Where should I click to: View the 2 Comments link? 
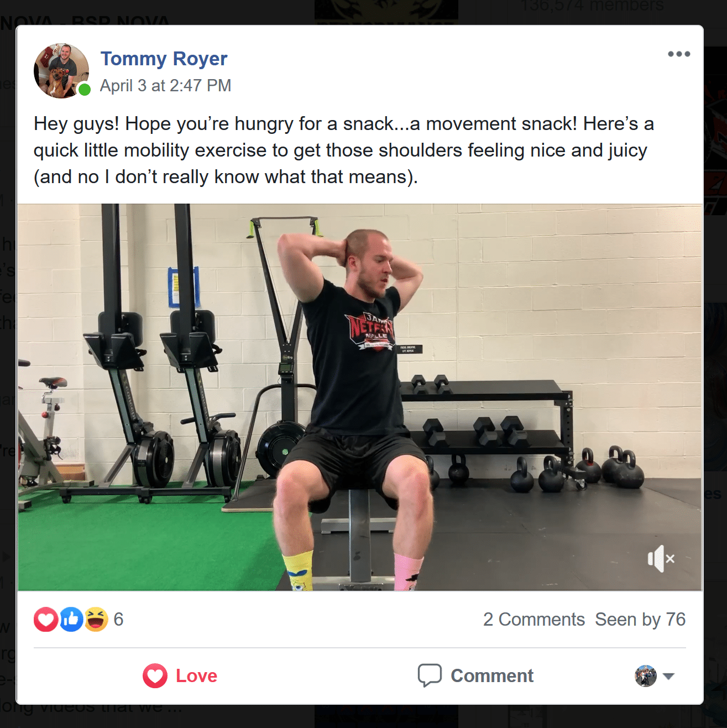coord(534,620)
